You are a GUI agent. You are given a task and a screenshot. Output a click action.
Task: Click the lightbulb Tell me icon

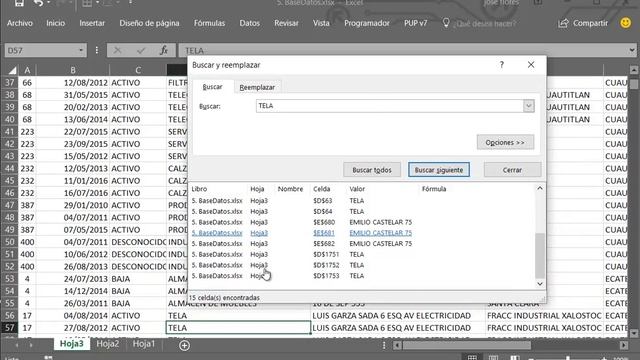(446, 23)
